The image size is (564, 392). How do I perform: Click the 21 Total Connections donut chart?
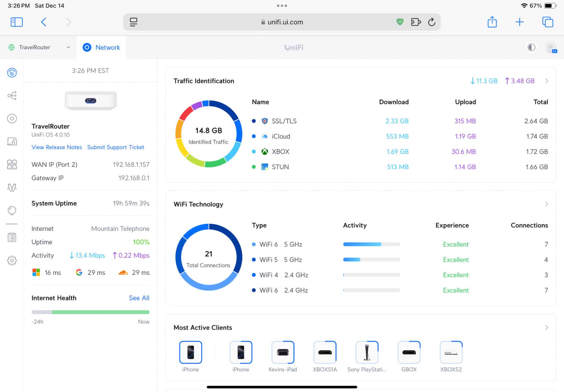tap(209, 257)
